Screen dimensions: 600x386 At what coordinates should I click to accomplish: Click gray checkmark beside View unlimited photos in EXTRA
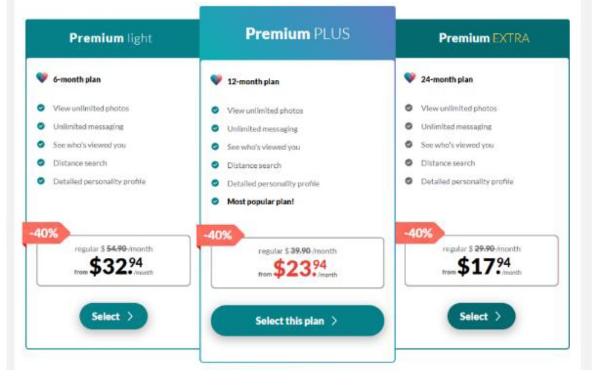(x=409, y=108)
